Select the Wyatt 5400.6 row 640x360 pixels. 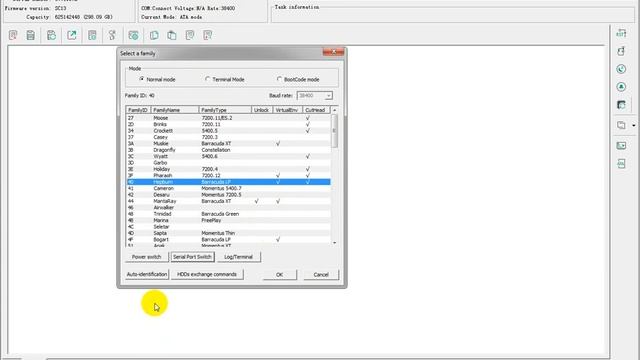point(228,156)
